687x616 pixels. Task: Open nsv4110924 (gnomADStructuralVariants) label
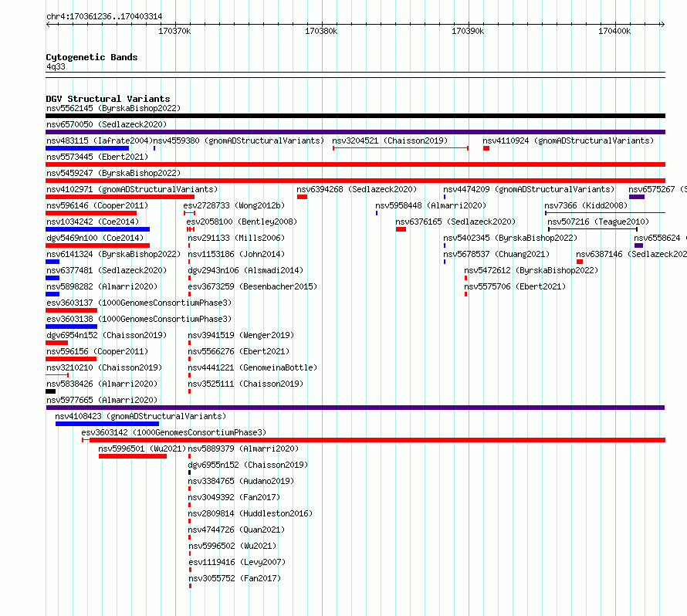click(x=568, y=140)
